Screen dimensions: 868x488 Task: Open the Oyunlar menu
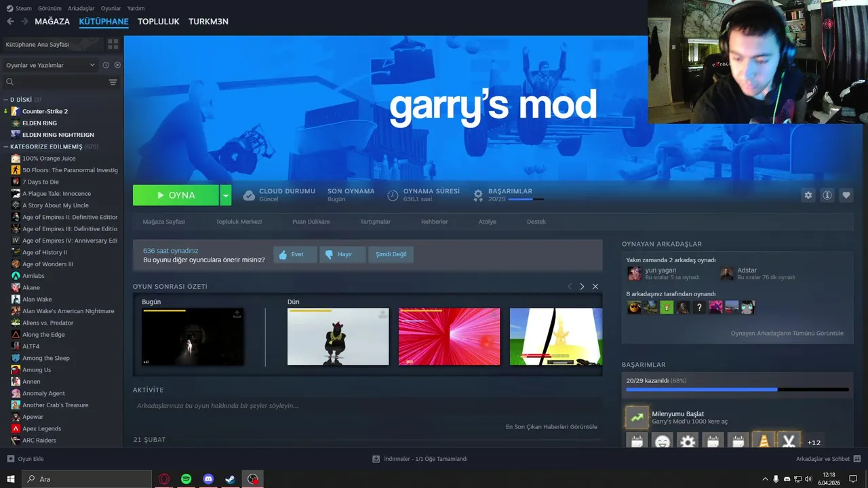111,8
